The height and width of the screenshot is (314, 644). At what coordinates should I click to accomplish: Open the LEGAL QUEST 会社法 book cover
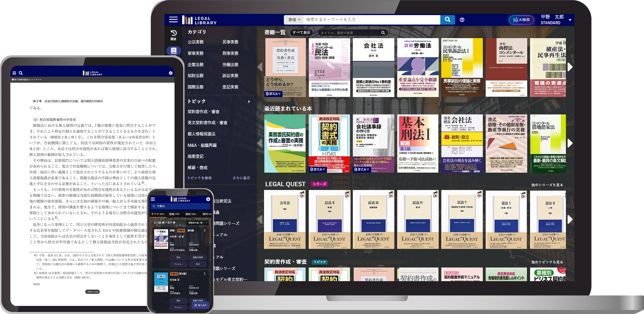click(285, 219)
